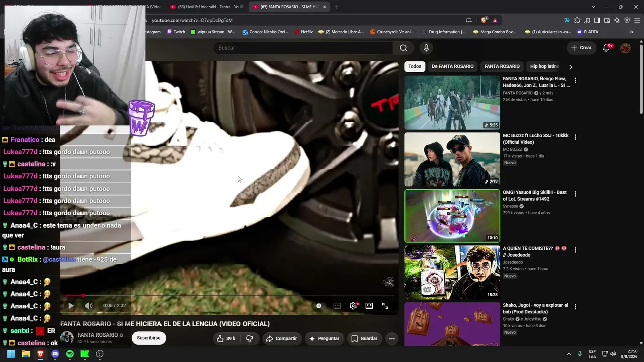Close the FANTA ROSARIO browser tab
644x362 pixels.
[x=325, y=7]
